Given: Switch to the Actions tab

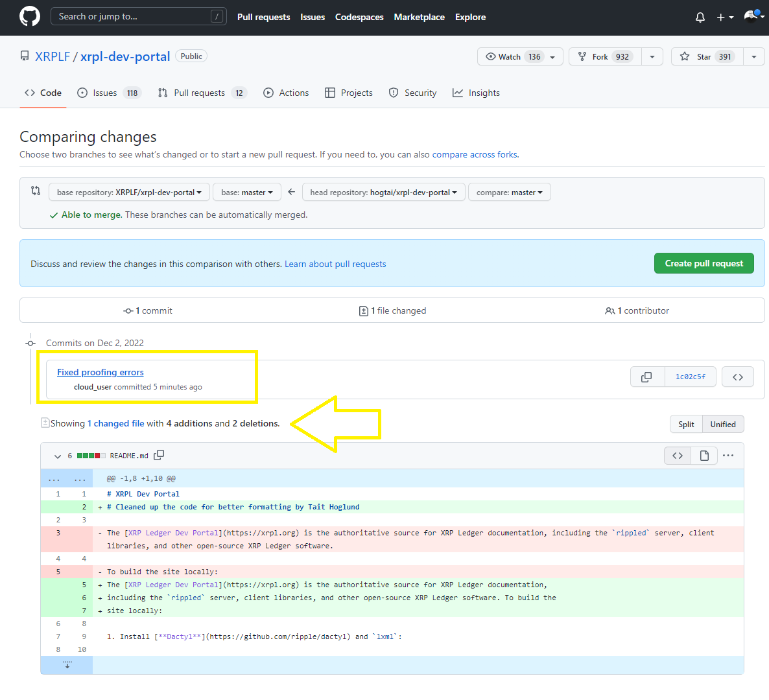Looking at the screenshot, I should pos(286,93).
